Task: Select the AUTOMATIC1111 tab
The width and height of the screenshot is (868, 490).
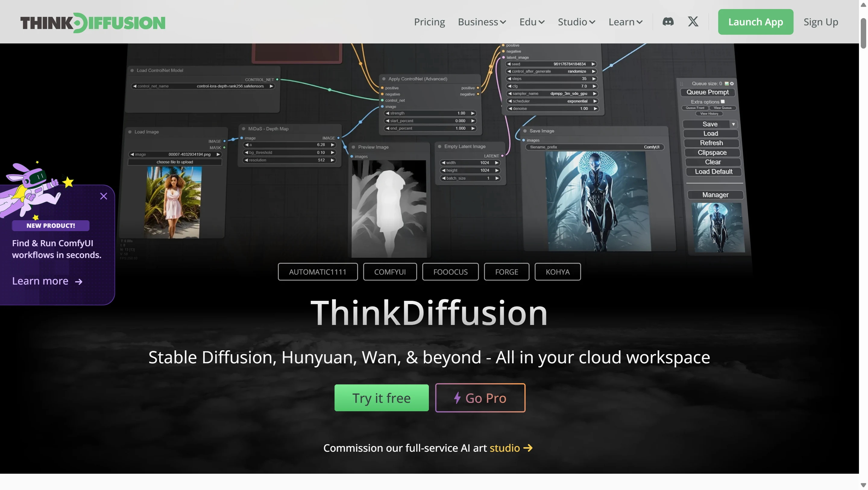Action: pos(317,272)
